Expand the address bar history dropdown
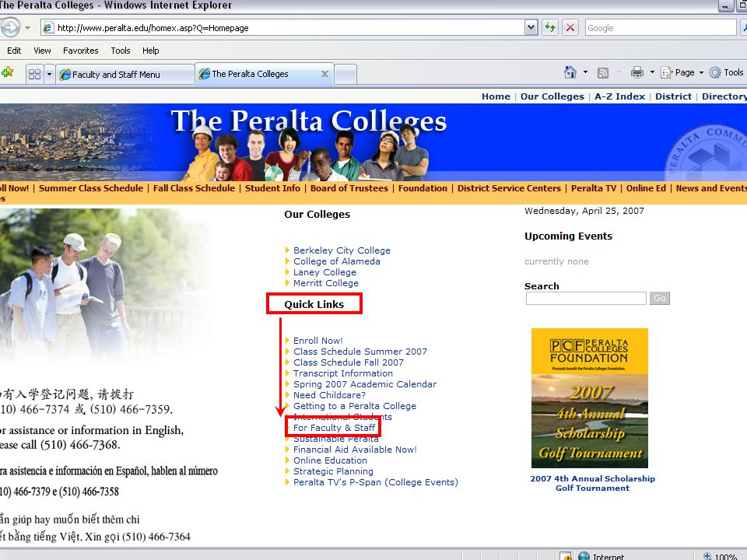The height and width of the screenshot is (560, 747). tap(531, 28)
